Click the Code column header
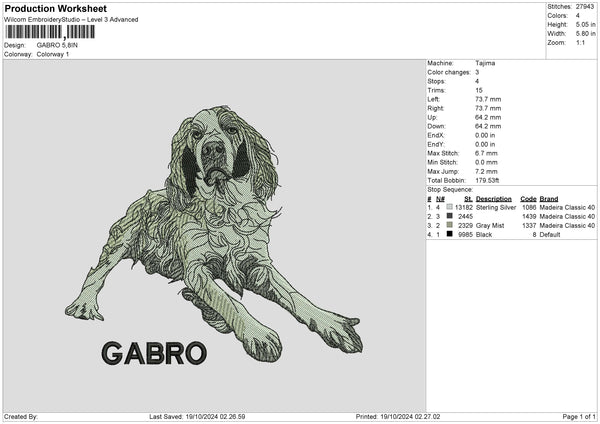 point(529,198)
